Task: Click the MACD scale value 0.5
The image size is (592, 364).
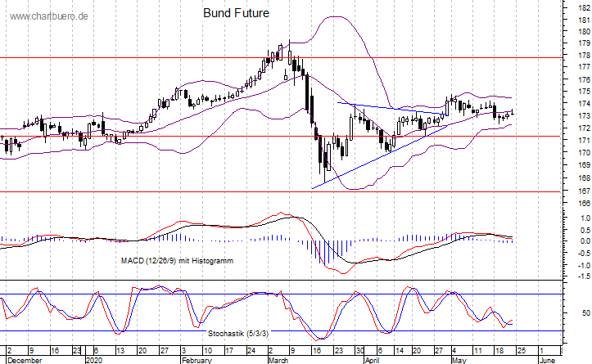Action: [x=585, y=230]
